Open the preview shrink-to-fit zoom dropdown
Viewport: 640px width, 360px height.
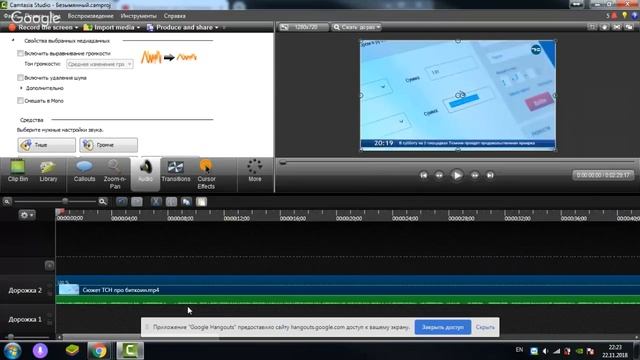point(356,27)
